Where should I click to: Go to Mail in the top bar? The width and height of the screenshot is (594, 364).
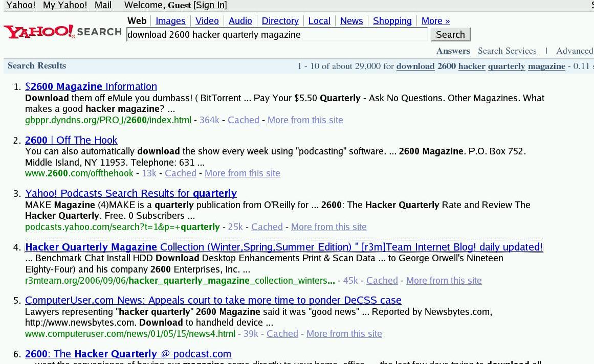[x=103, y=5]
